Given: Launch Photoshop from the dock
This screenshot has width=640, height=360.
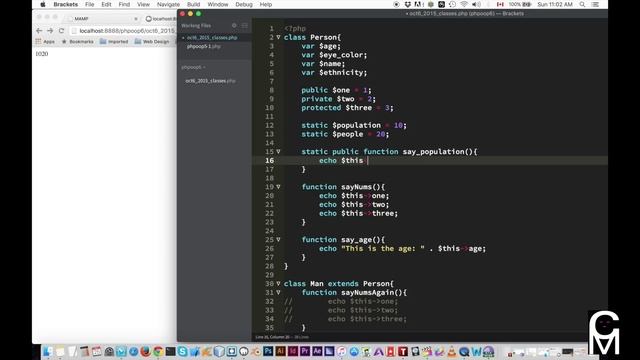Looking at the screenshot, I should (268, 351).
